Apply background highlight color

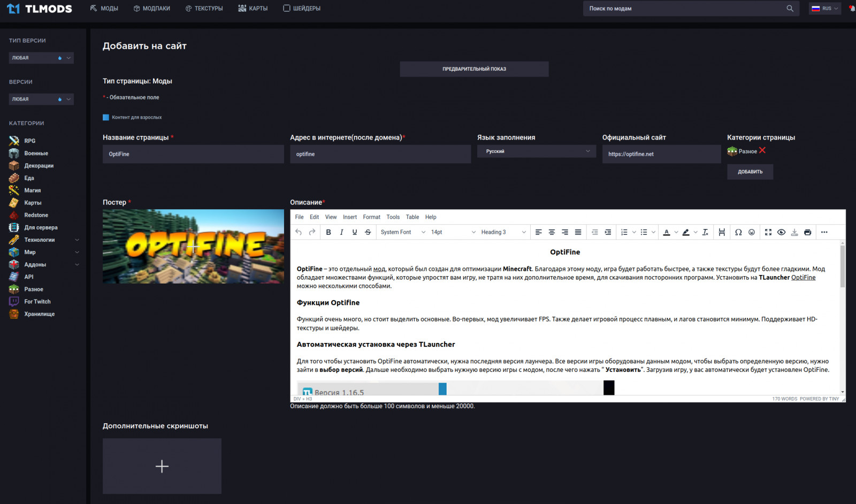tap(686, 232)
